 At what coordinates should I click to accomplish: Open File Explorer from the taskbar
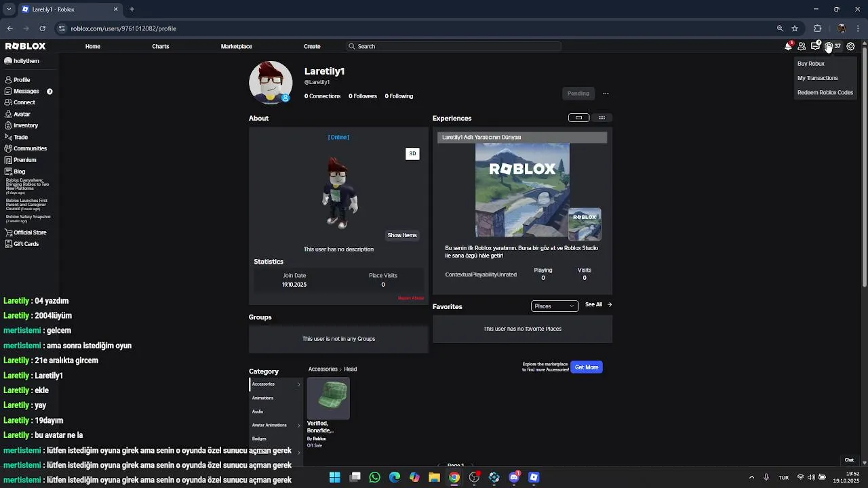(434, 477)
